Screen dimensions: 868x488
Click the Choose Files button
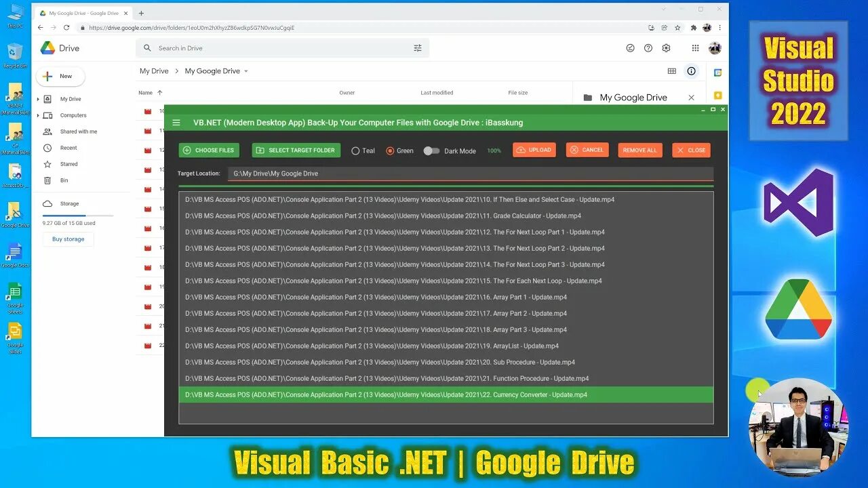pyautogui.click(x=209, y=150)
